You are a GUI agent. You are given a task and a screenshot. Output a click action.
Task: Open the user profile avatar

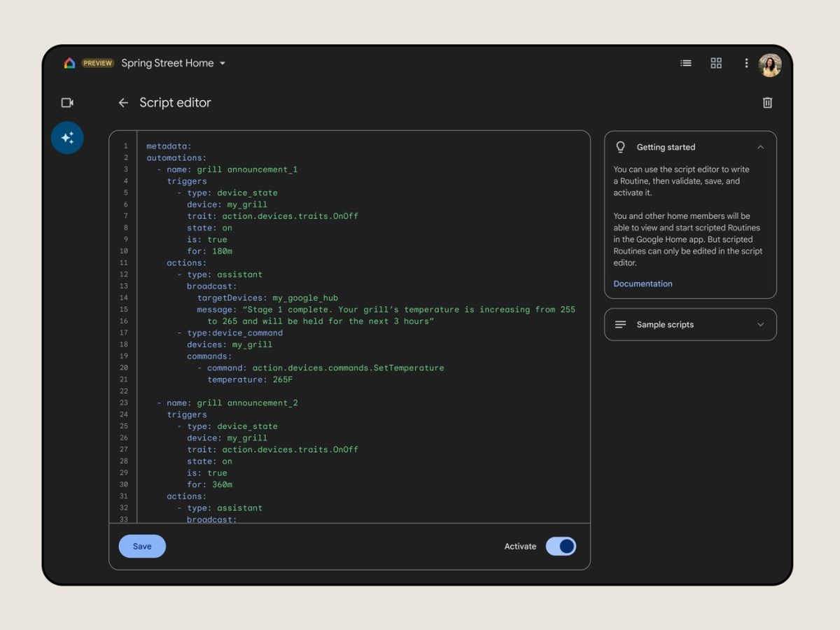pyautogui.click(x=770, y=65)
